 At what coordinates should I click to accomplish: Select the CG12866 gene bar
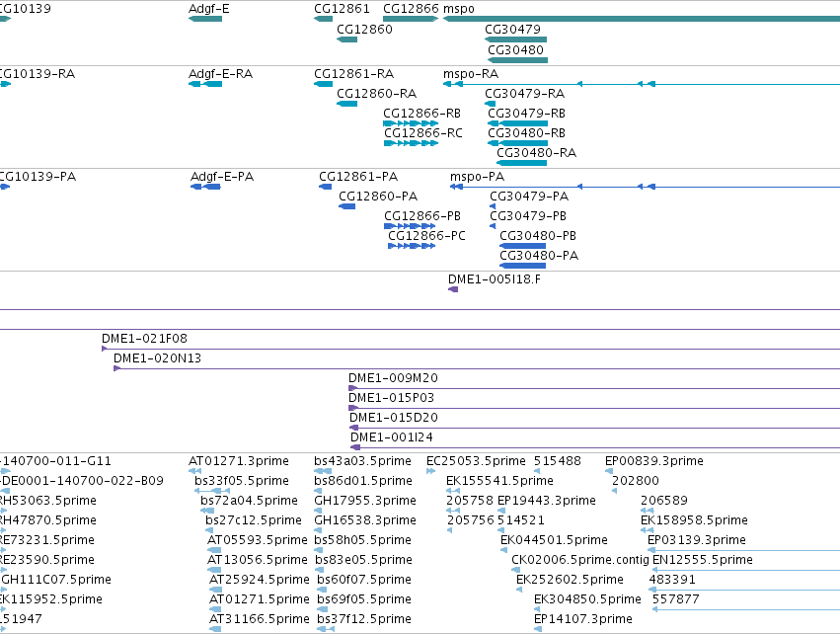(411, 20)
